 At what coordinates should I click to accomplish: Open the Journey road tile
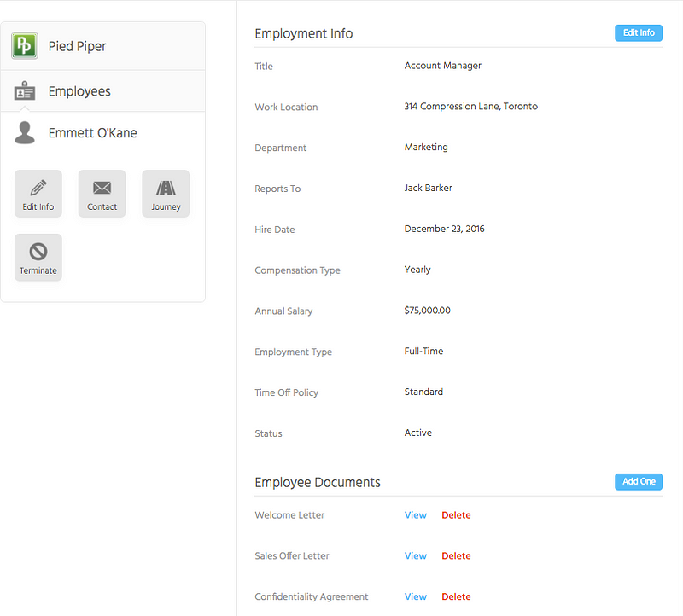coord(166,194)
